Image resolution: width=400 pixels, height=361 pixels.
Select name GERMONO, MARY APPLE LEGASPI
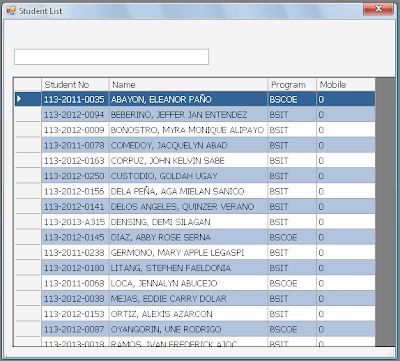pyautogui.click(x=188, y=252)
